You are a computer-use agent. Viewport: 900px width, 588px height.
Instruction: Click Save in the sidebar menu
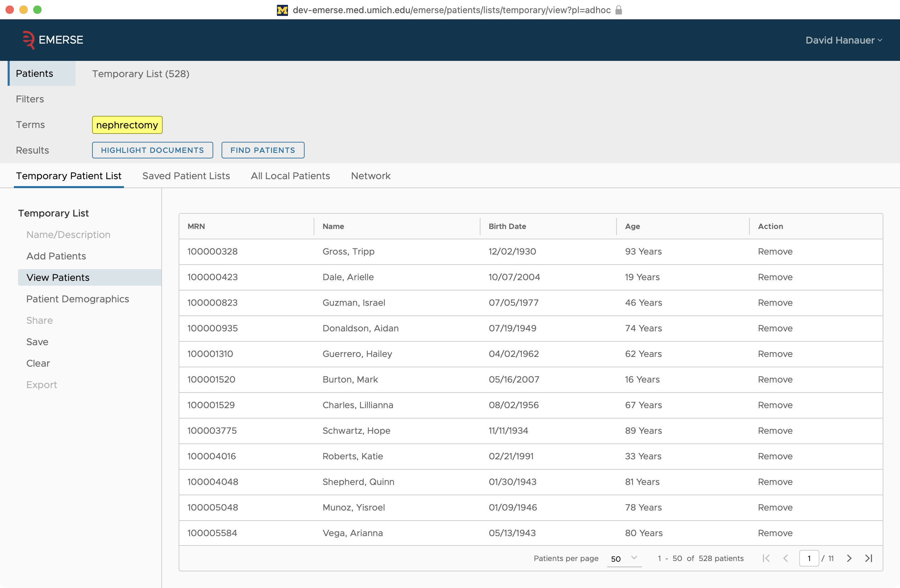pyautogui.click(x=37, y=341)
